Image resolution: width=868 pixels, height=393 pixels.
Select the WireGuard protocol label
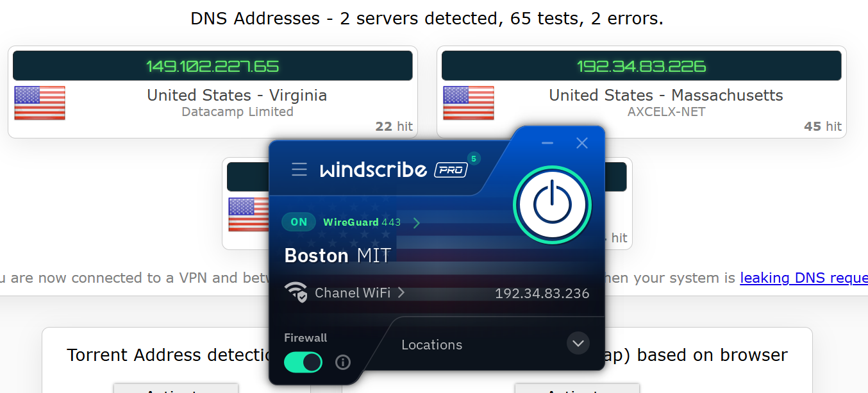coord(350,222)
